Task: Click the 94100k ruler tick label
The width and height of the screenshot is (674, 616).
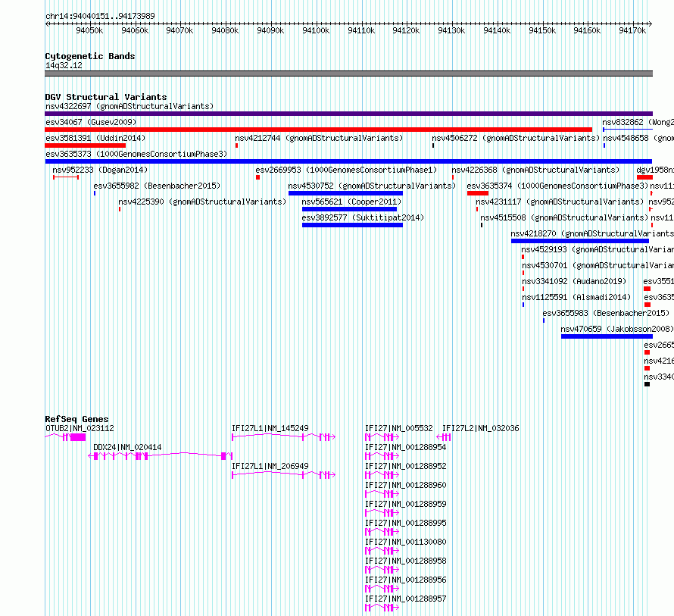Action: (x=316, y=30)
